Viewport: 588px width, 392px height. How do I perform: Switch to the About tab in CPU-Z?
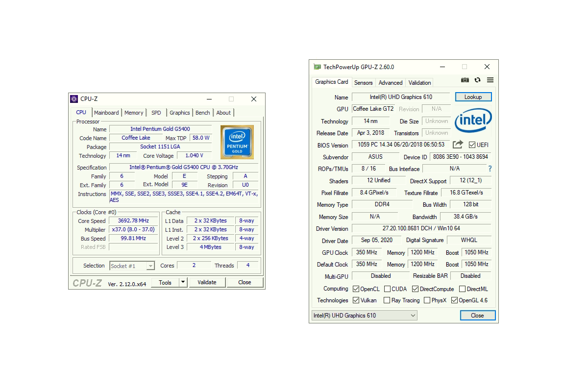point(223,113)
